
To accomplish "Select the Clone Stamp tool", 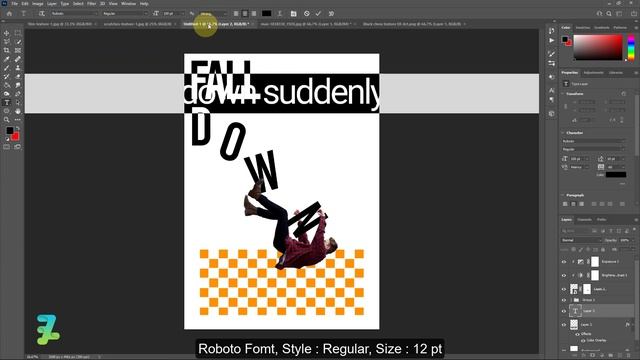I will (x=18, y=68).
